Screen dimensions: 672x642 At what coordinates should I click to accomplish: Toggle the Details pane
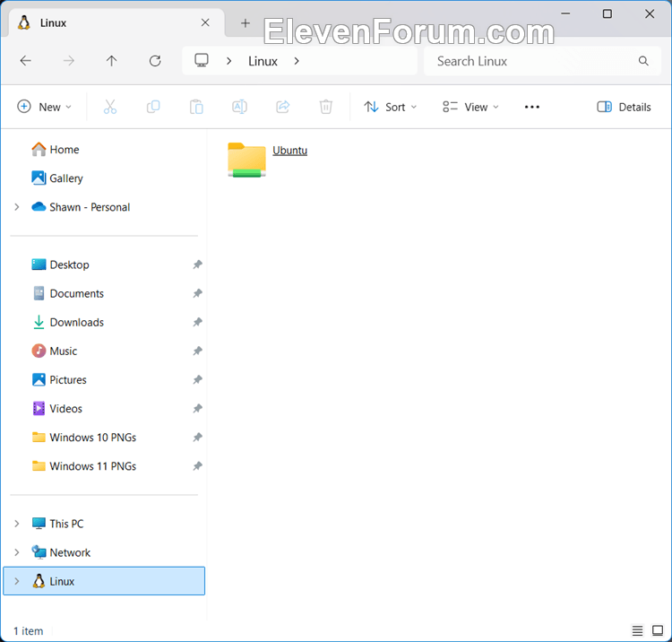[x=624, y=107]
